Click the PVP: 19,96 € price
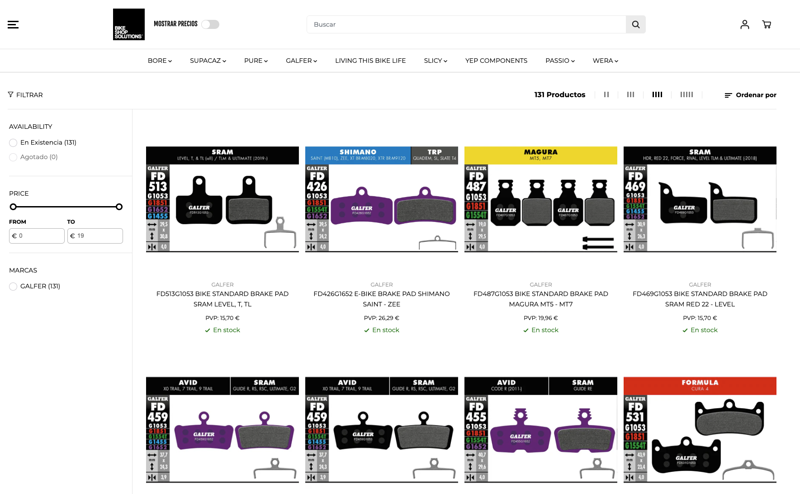800x494 pixels. point(541,318)
